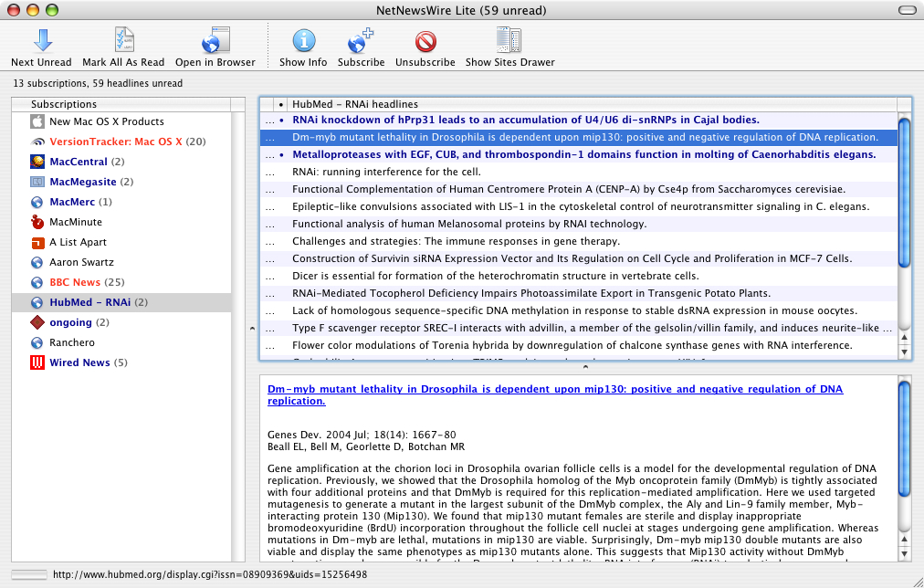Click the globe icon next to HubMed - RNAi
Image resolution: width=924 pixels, height=588 pixels.
click(37, 302)
